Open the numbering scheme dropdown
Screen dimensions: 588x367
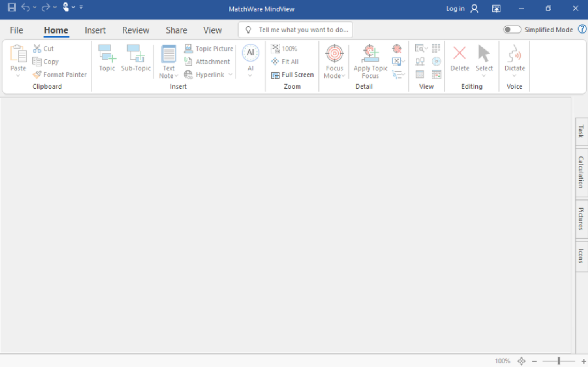(x=398, y=74)
